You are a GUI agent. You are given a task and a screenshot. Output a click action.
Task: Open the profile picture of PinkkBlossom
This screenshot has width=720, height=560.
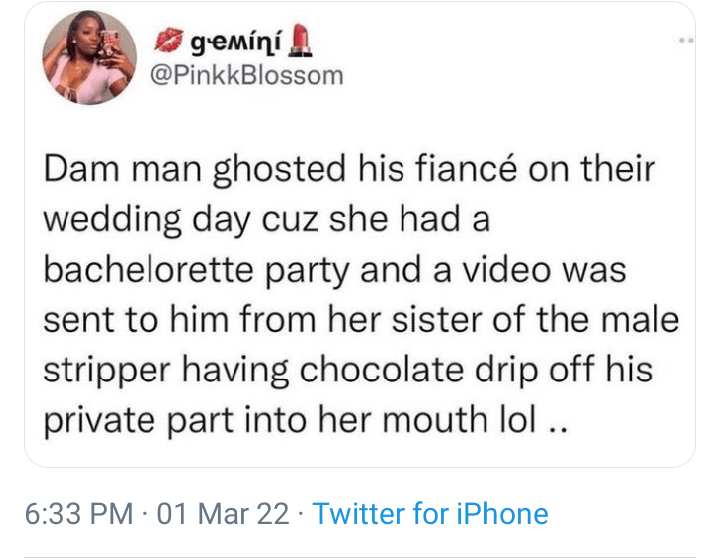point(90,69)
